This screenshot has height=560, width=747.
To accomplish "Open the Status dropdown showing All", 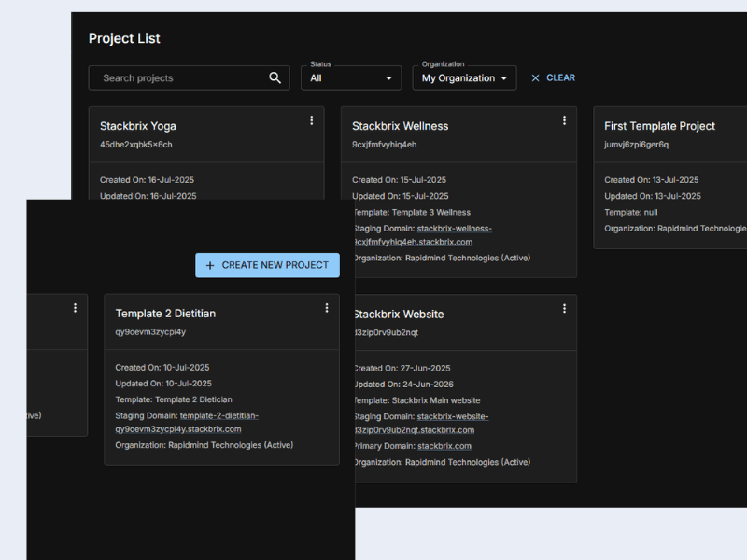I will click(x=351, y=78).
